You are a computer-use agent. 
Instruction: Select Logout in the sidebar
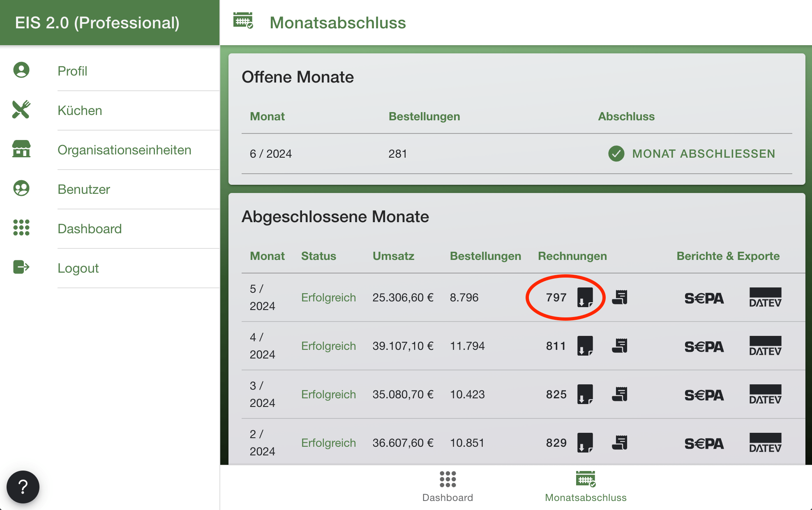pos(110,268)
